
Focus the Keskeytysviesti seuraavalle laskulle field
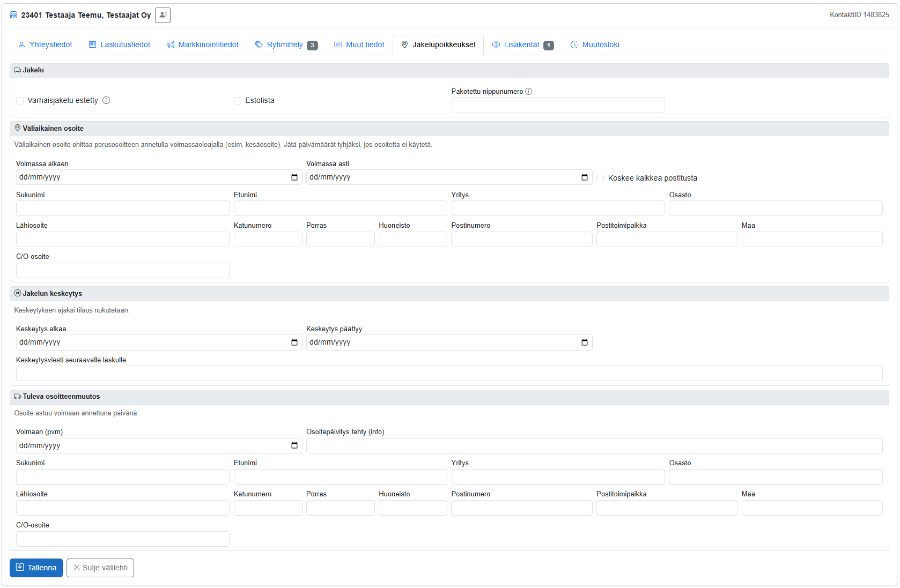point(449,374)
